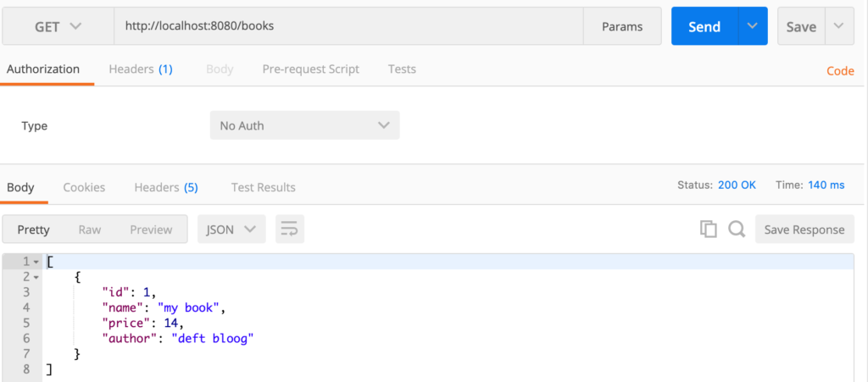Viewport: 868px width, 382px height.
Task: Click the Save Response button
Action: (804, 229)
